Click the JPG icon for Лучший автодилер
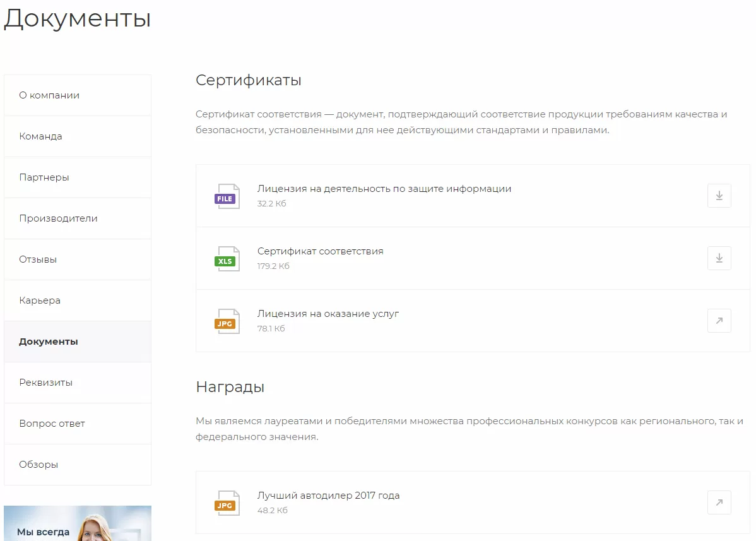Viewport: 756px width, 541px height. 227,503
